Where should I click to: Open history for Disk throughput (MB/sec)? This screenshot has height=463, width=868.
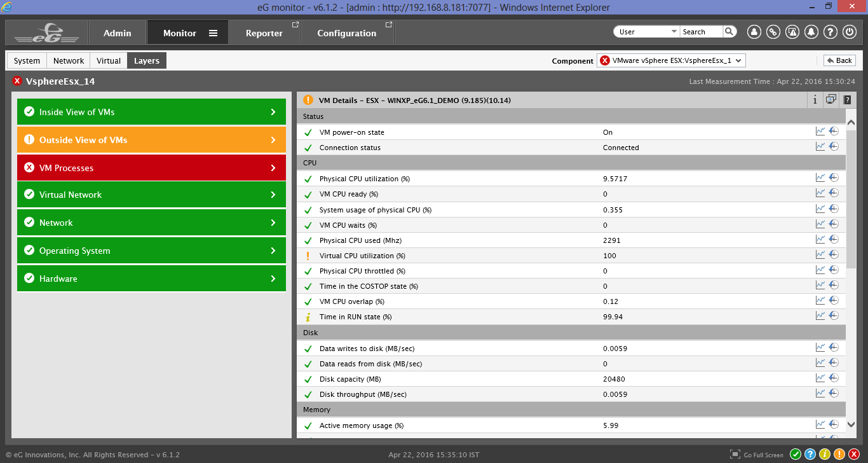(x=834, y=393)
